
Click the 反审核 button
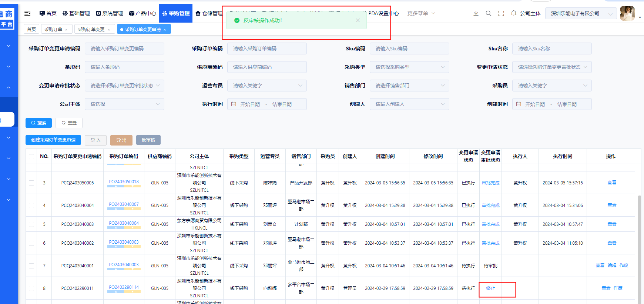pos(148,140)
